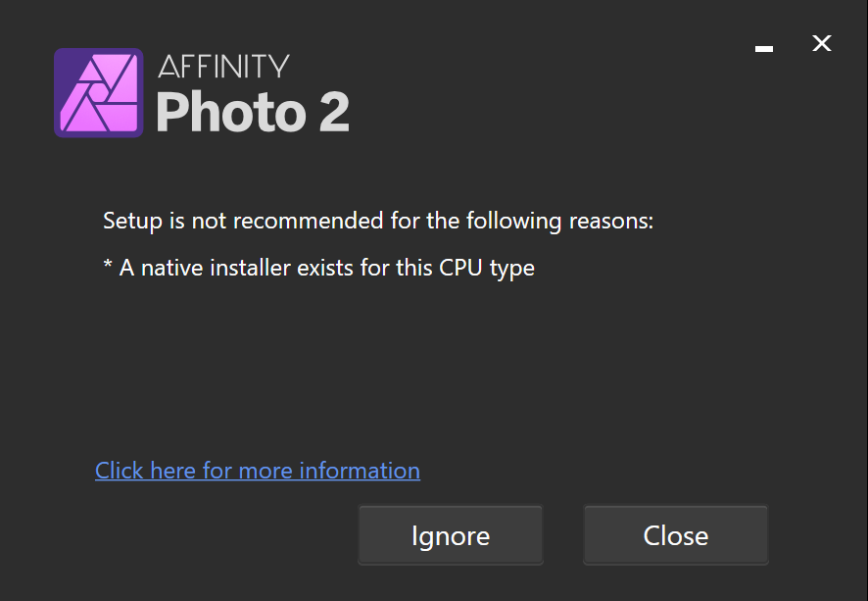This screenshot has width=868, height=601.
Task: Choose Ignore to continue installation anyway
Action: click(450, 535)
